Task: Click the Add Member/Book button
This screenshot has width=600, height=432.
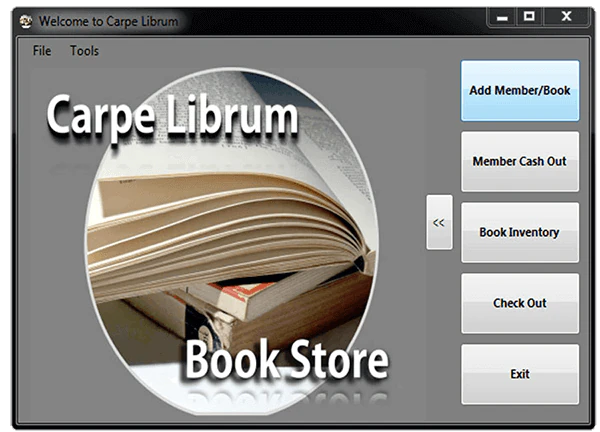Action: point(520,91)
